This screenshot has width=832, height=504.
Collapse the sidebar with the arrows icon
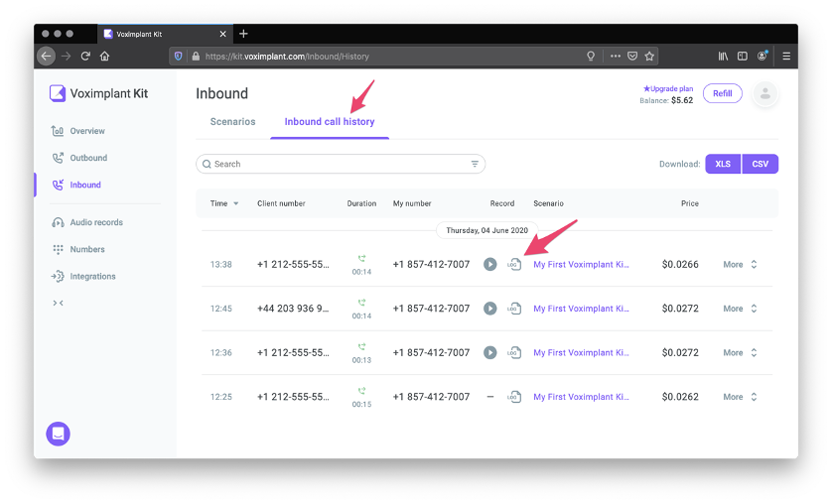click(x=58, y=303)
